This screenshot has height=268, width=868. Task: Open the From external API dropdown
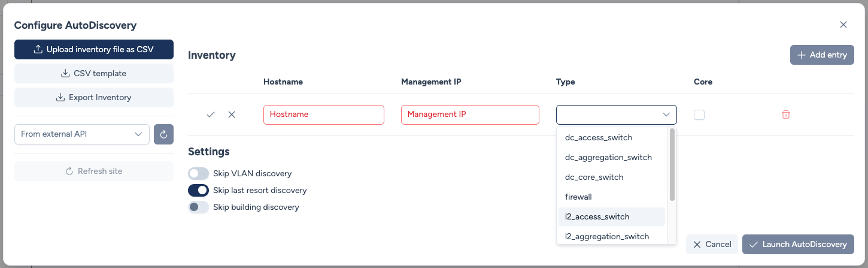(82, 134)
